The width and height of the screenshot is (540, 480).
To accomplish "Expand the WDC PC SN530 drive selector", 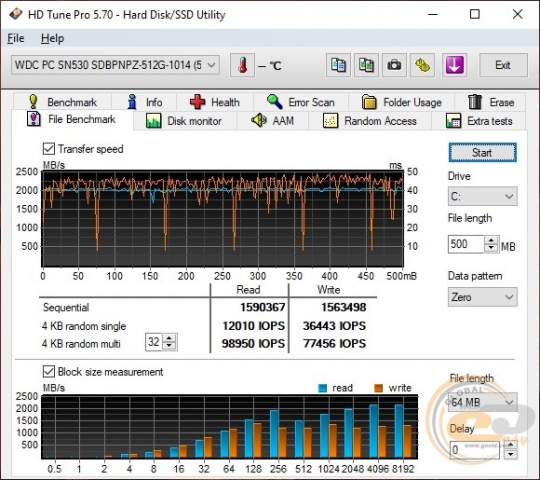I will [115, 65].
